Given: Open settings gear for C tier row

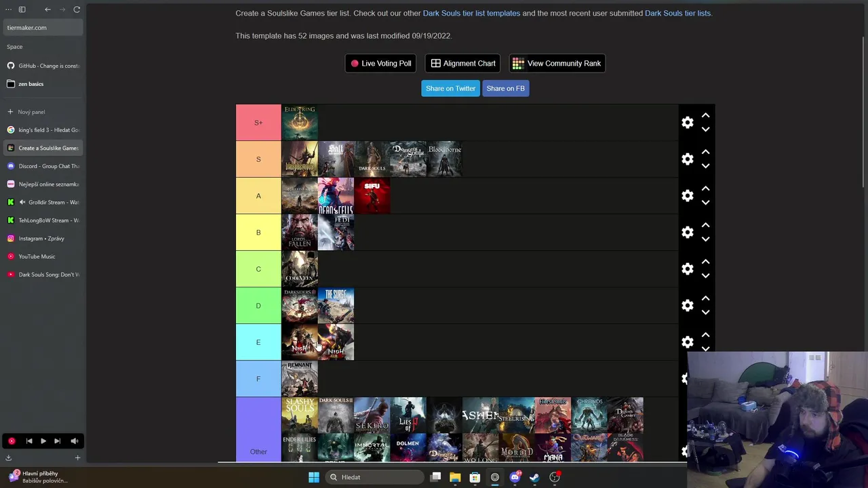Looking at the screenshot, I should click(x=688, y=269).
